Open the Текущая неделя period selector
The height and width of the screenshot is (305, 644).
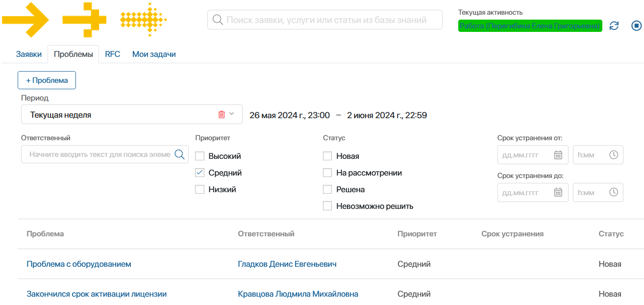pyautogui.click(x=131, y=115)
